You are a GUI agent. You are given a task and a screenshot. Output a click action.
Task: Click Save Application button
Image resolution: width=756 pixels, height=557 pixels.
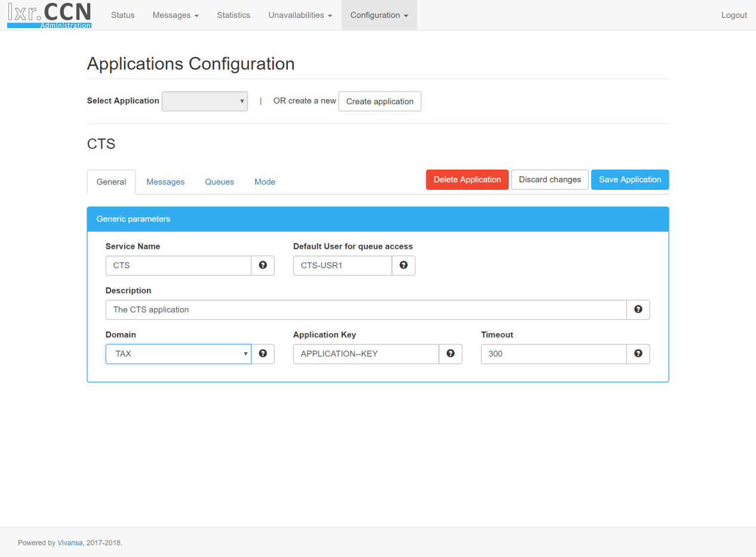[630, 180]
